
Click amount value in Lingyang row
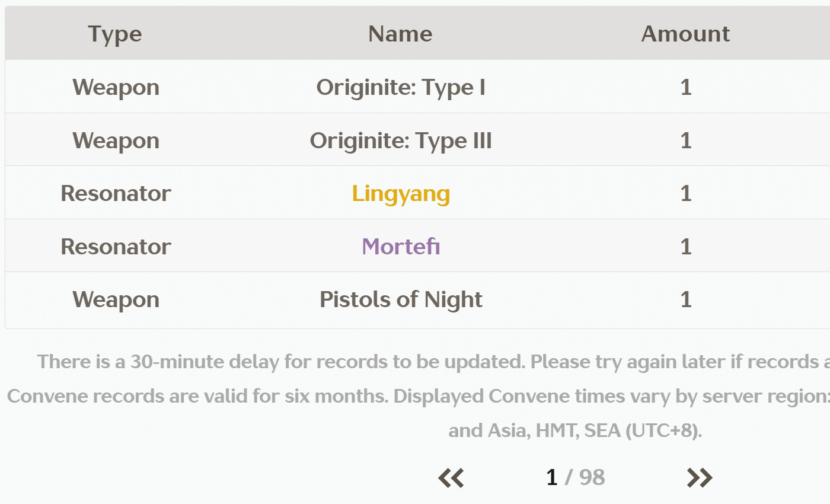coord(686,193)
